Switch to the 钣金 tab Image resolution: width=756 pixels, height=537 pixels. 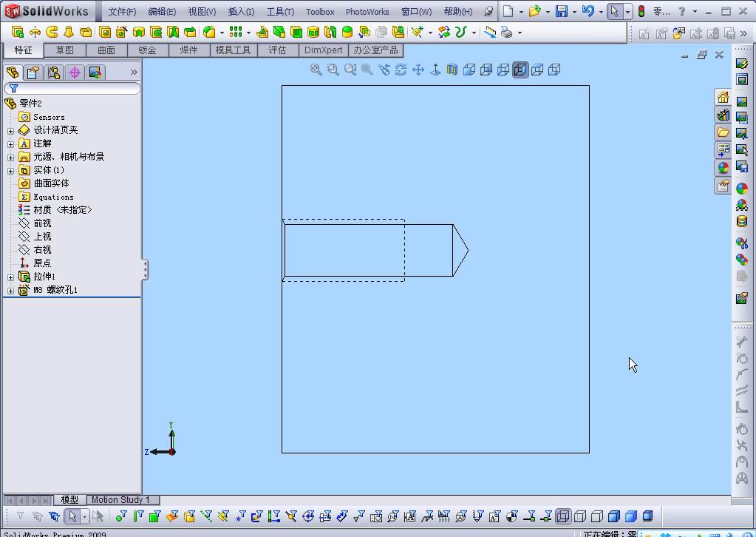tap(148, 50)
